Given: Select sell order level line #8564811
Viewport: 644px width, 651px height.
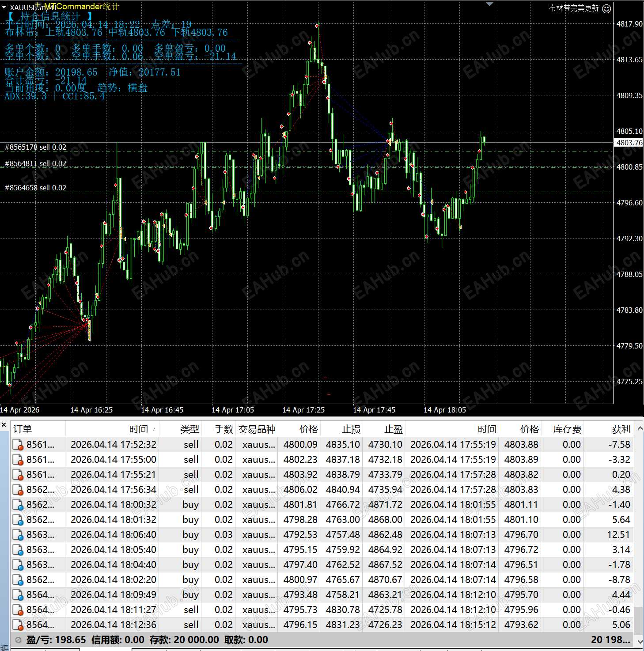Looking at the screenshot, I should 36,163.
